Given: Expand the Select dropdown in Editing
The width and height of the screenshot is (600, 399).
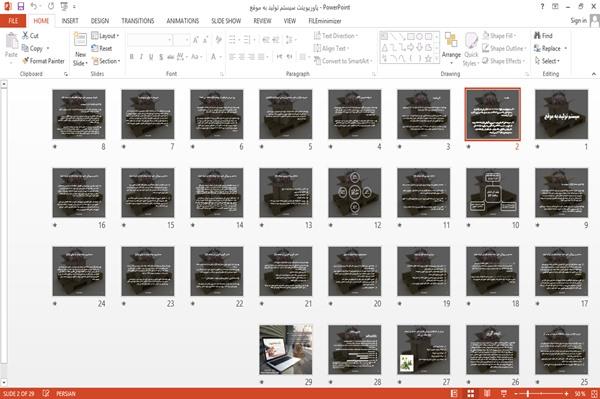Looking at the screenshot, I should tap(547, 61).
